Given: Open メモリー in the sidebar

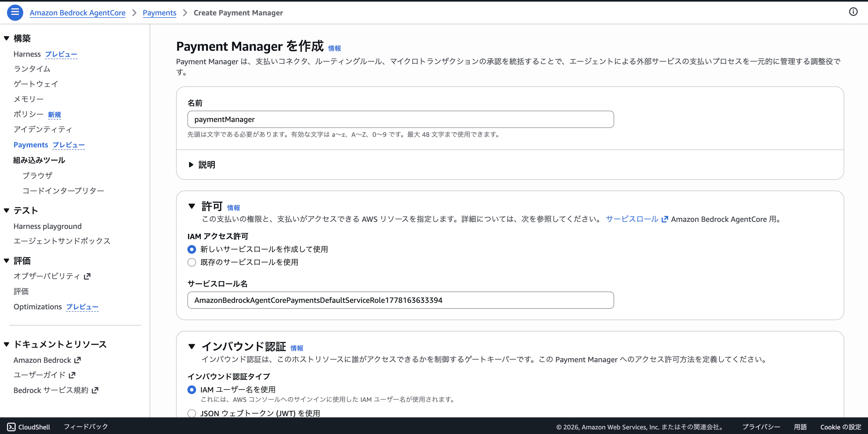Looking at the screenshot, I should pyautogui.click(x=29, y=99).
